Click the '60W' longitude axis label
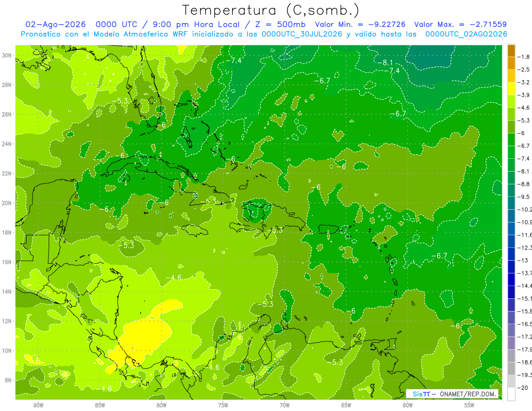Image resolution: width=532 pixels, height=411 pixels. coord(408,405)
